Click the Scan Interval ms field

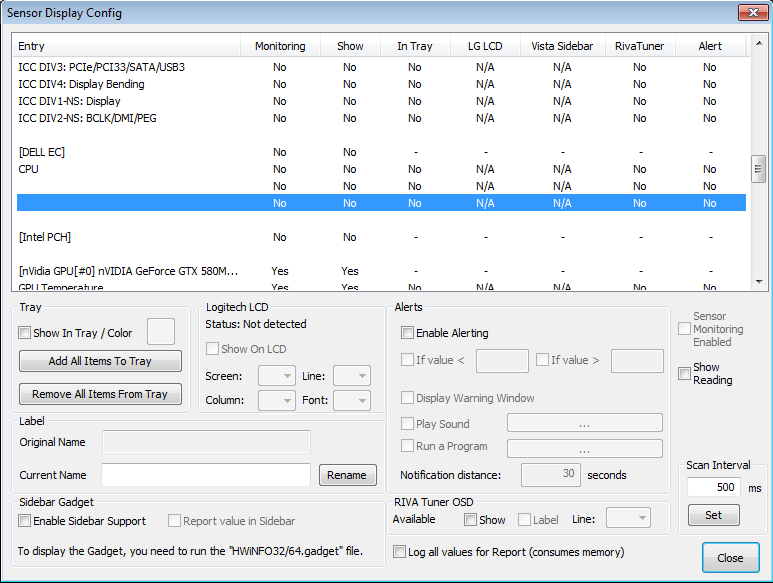714,487
